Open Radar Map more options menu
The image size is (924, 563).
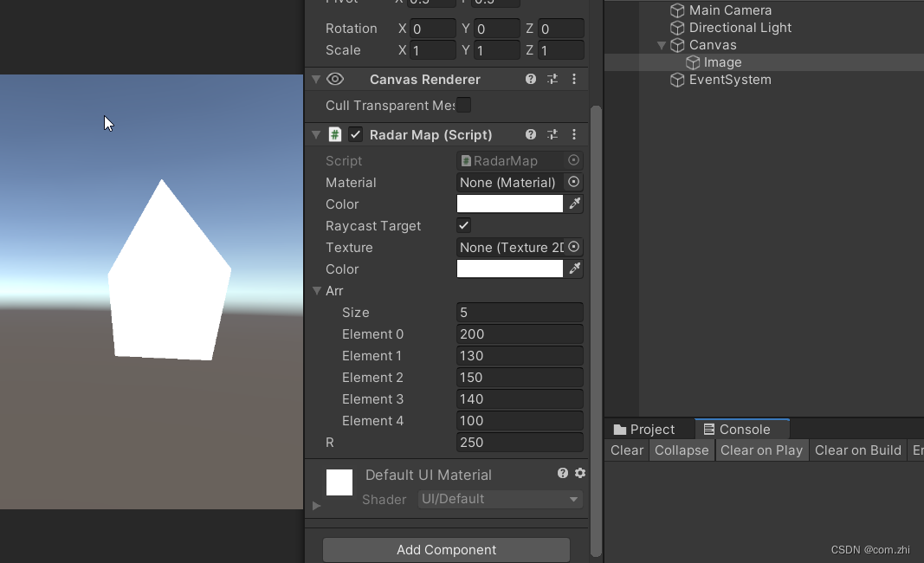[574, 134]
